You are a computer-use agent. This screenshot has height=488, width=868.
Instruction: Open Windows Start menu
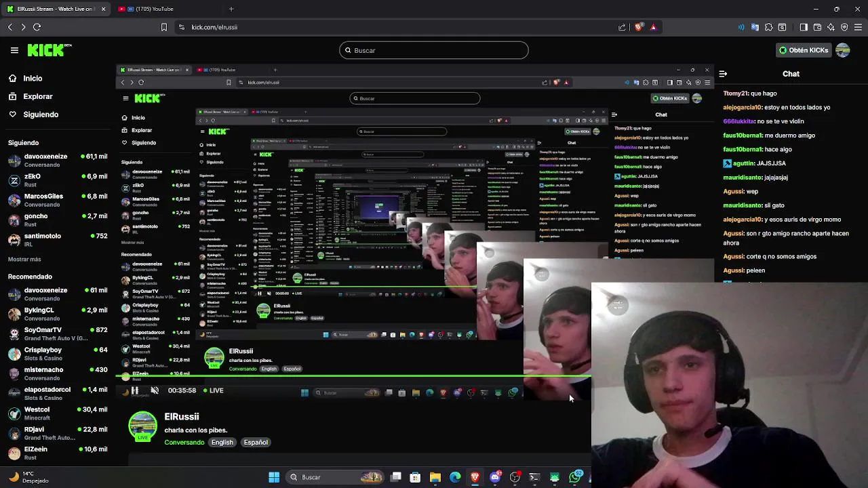coord(274,477)
